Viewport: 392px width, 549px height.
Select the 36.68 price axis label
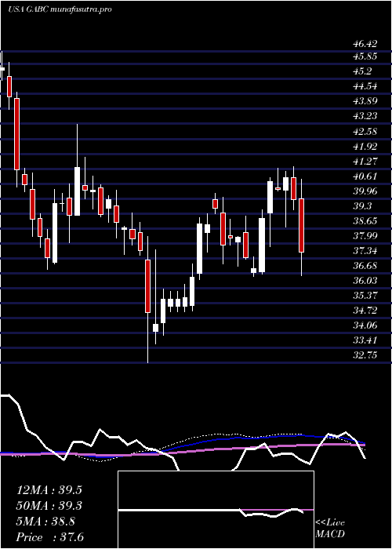pyautogui.click(x=365, y=266)
